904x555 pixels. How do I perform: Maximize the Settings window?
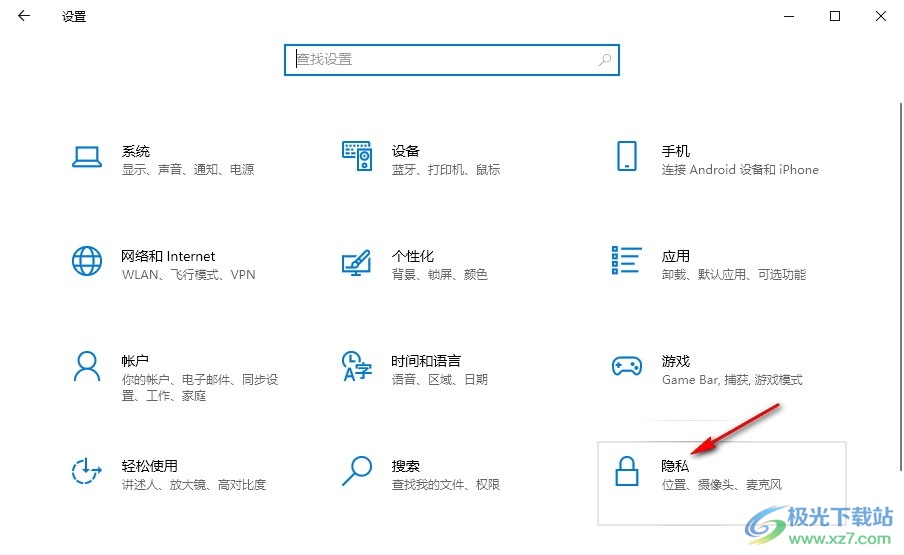click(x=835, y=16)
